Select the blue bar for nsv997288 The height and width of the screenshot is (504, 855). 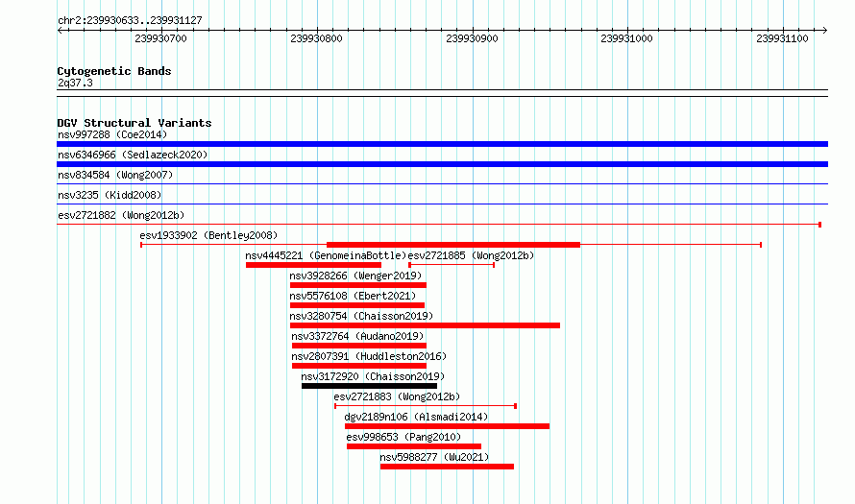coord(442,144)
